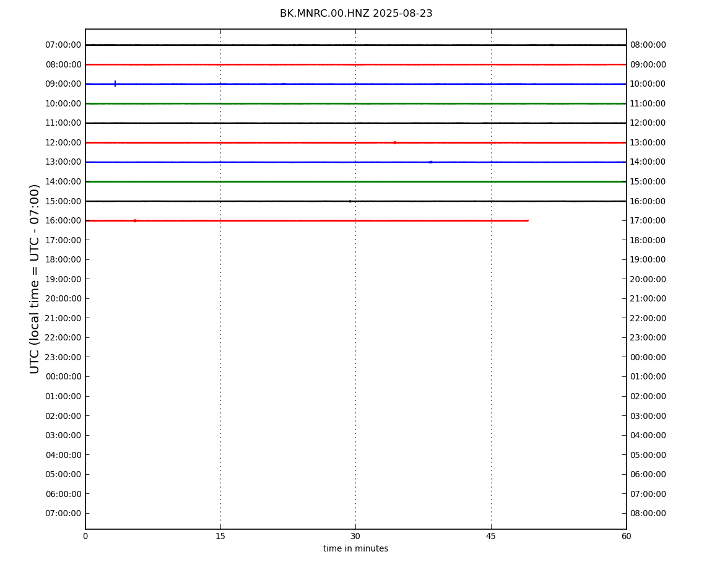The image size is (712, 588).
Task: Select the left-axis UTC label 06:00:00
Action: pos(63,494)
